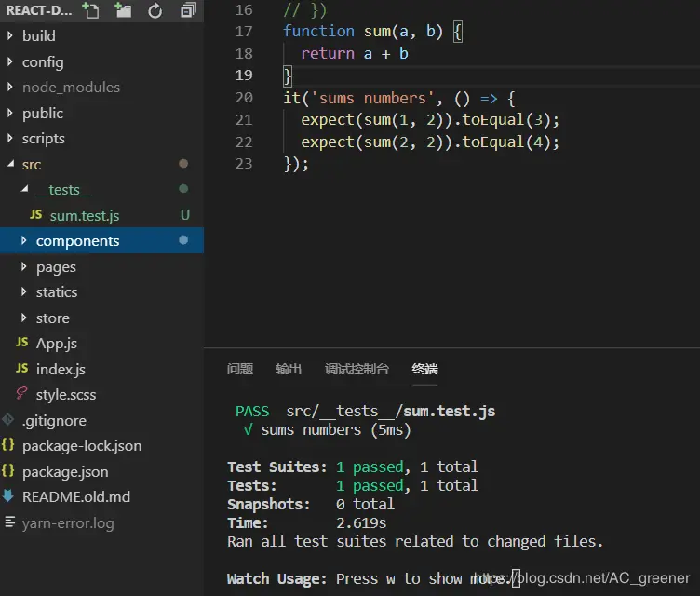Click the JS icon beside index.js
The width and height of the screenshot is (700, 596).
click(x=22, y=368)
